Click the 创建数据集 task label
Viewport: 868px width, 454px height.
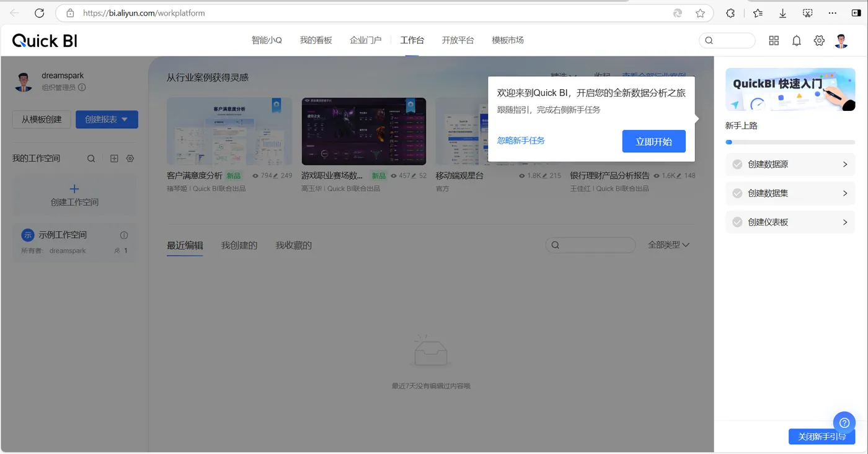point(768,193)
